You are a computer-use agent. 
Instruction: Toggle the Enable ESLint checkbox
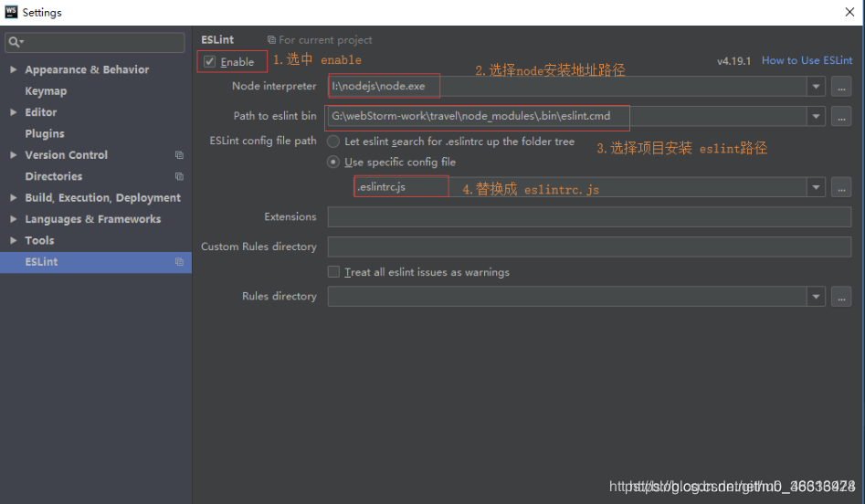pos(210,62)
